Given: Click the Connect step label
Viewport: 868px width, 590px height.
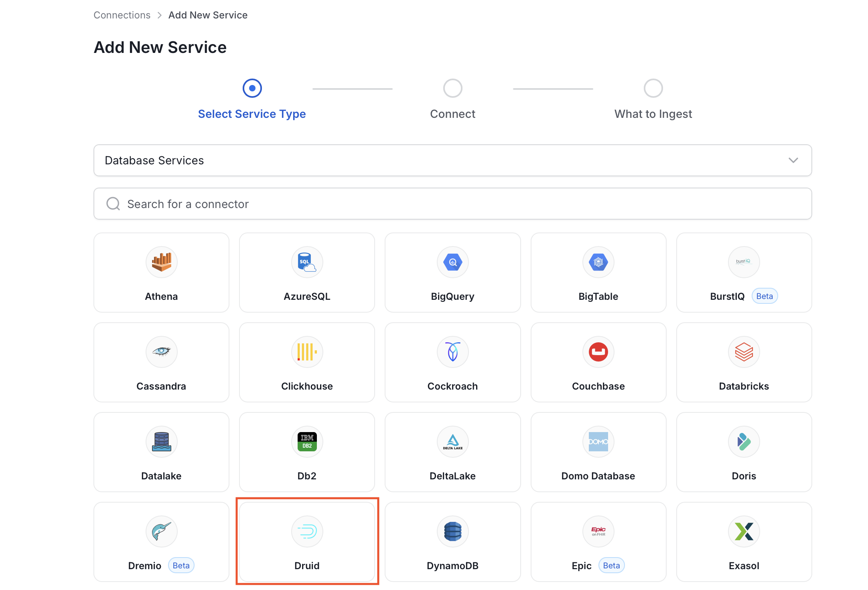Looking at the screenshot, I should coord(453,114).
